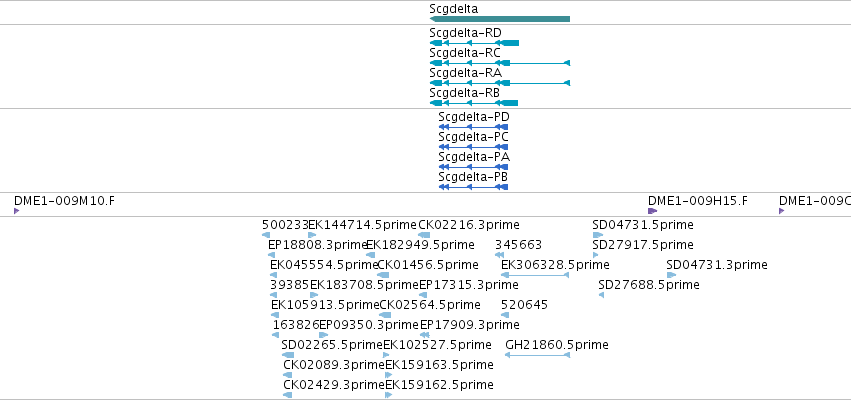Select EST EK183708.5prime
The height and width of the screenshot is (400, 851).
click(x=314, y=295)
